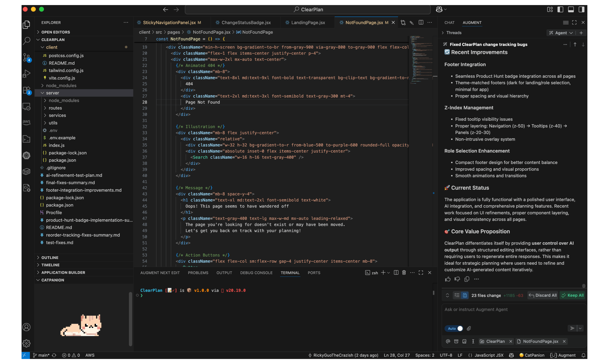The height and width of the screenshot is (364, 609).
Task: Open index.js in server folder
Action: [56, 145]
